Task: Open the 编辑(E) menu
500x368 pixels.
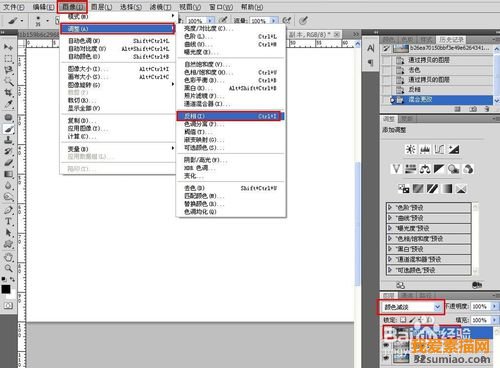Action: 44,7
